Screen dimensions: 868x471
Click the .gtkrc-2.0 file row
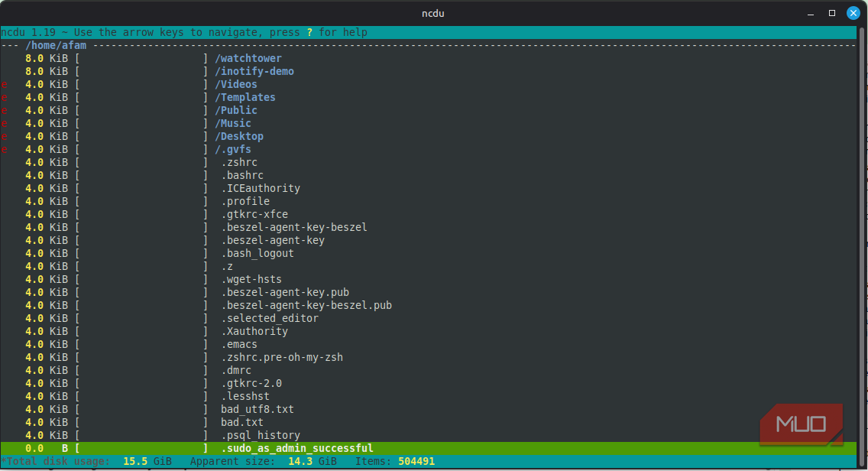(x=429, y=384)
